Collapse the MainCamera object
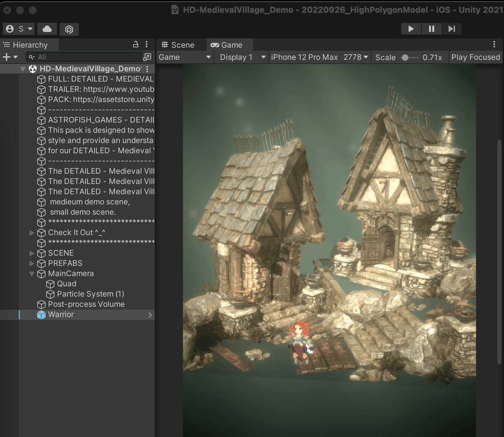 tap(31, 274)
